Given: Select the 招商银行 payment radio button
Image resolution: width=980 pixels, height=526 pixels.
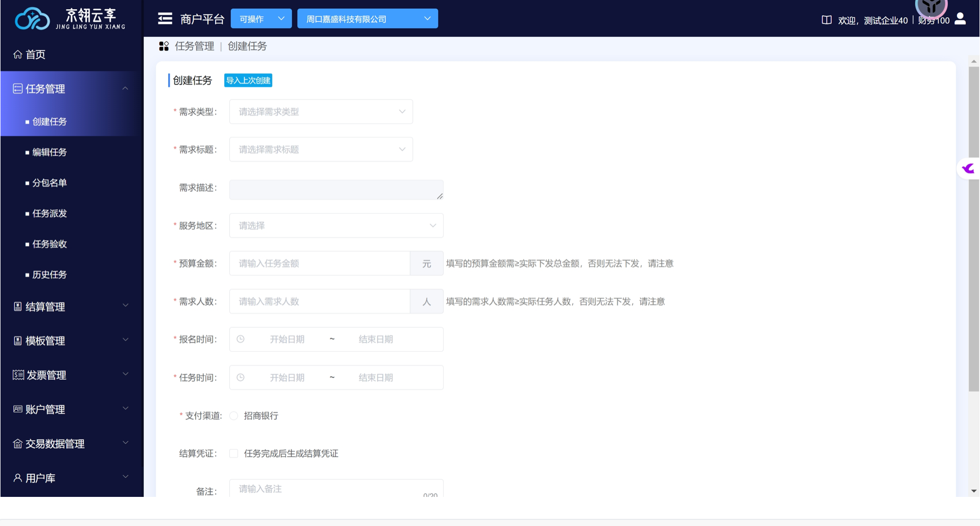Looking at the screenshot, I should [234, 416].
